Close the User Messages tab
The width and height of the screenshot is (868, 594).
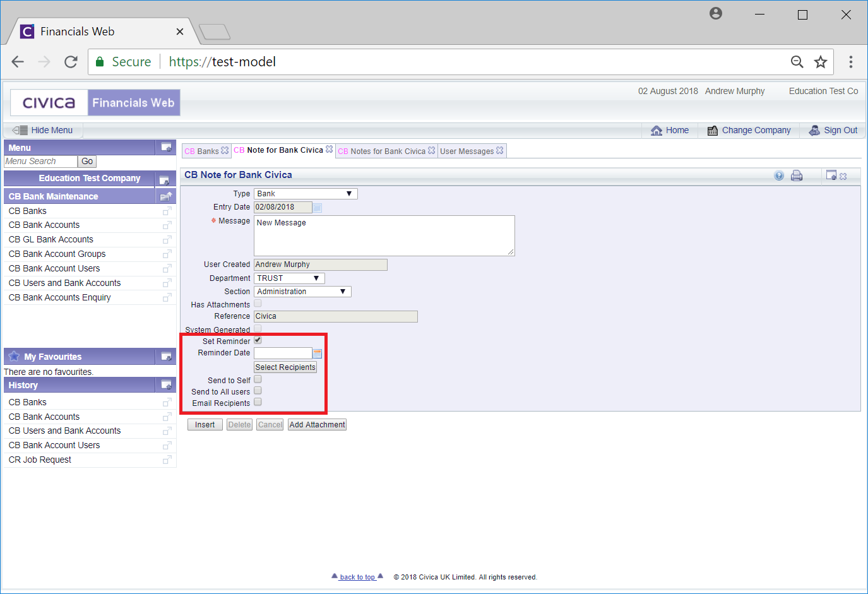pos(500,151)
